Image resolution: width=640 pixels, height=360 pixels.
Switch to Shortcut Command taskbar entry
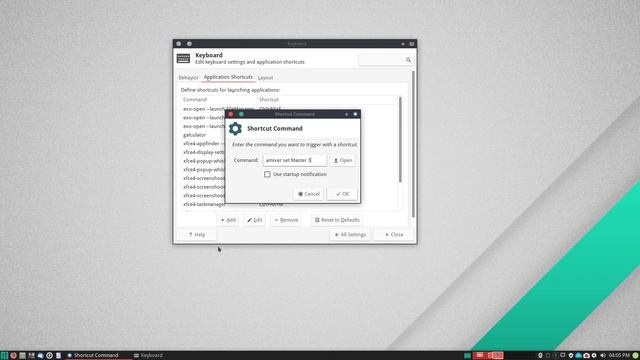tap(98, 356)
